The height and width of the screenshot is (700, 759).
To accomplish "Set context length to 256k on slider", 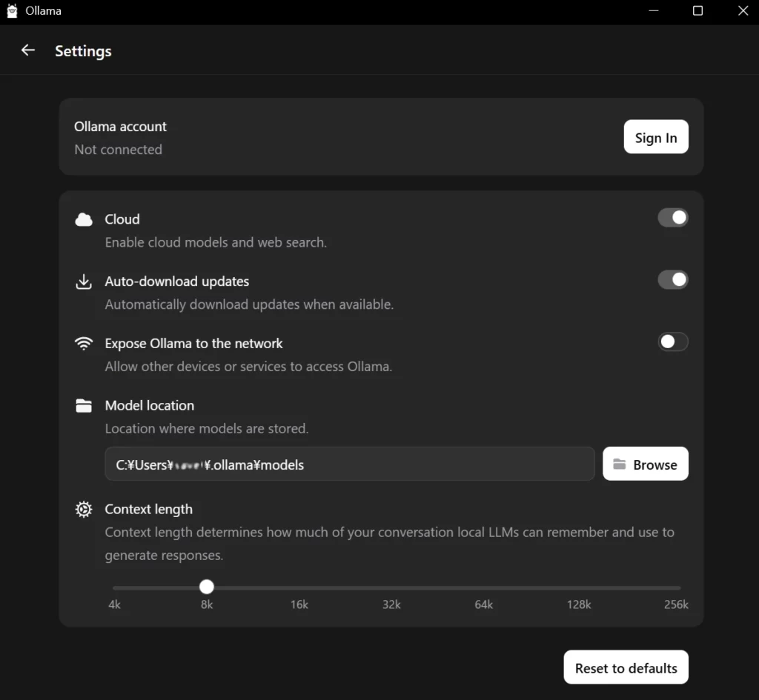I will click(x=678, y=587).
